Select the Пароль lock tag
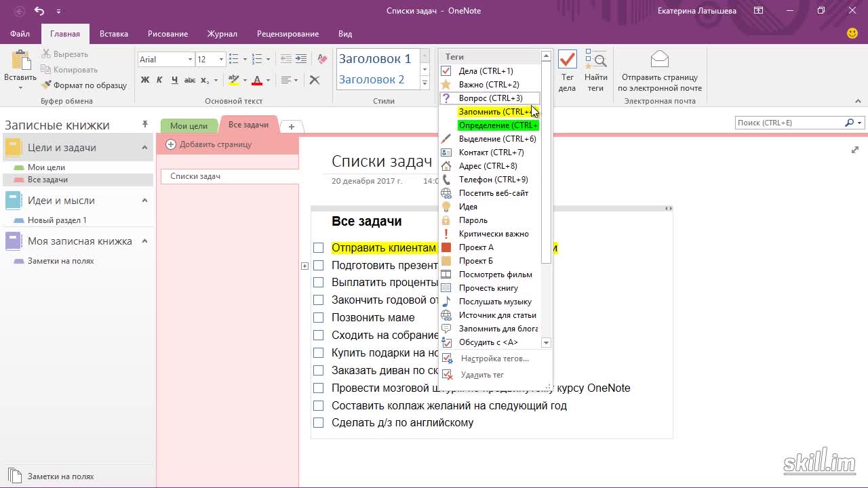The height and width of the screenshot is (488, 868). click(x=490, y=220)
